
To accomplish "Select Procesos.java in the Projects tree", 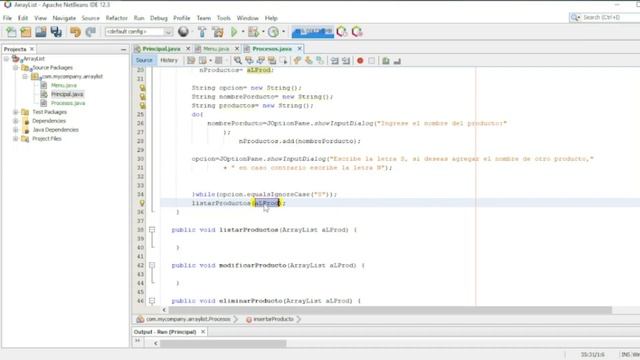I will pyautogui.click(x=68, y=103).
